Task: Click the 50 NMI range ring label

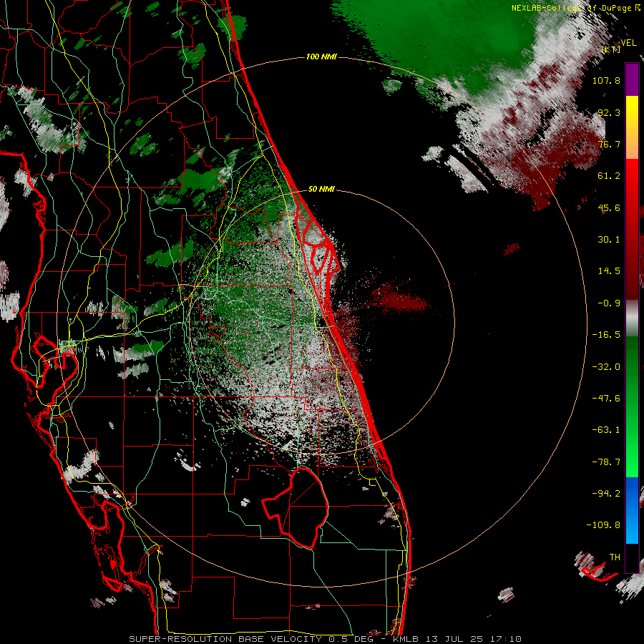Action: (321, 189)
